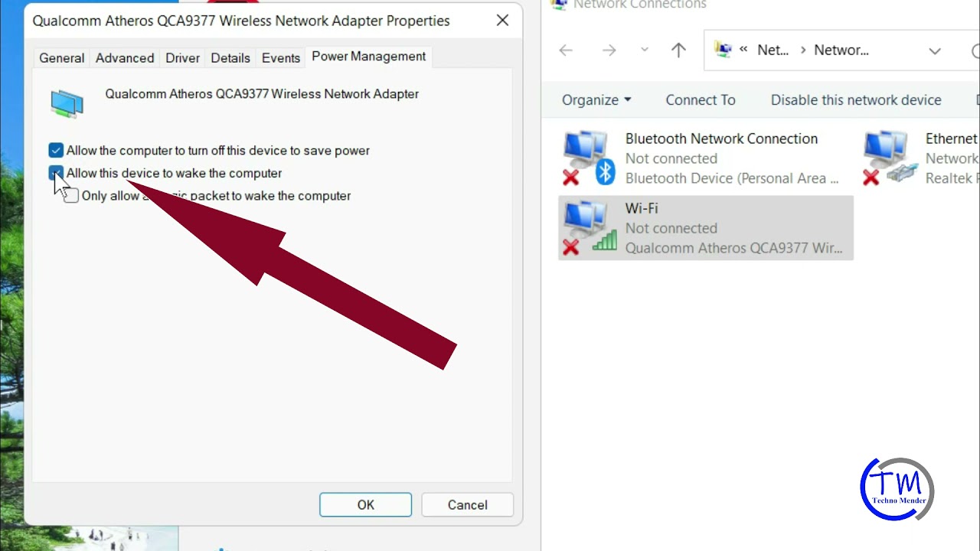
Task: Click the address bar network icon
Action: coord(723,50)
